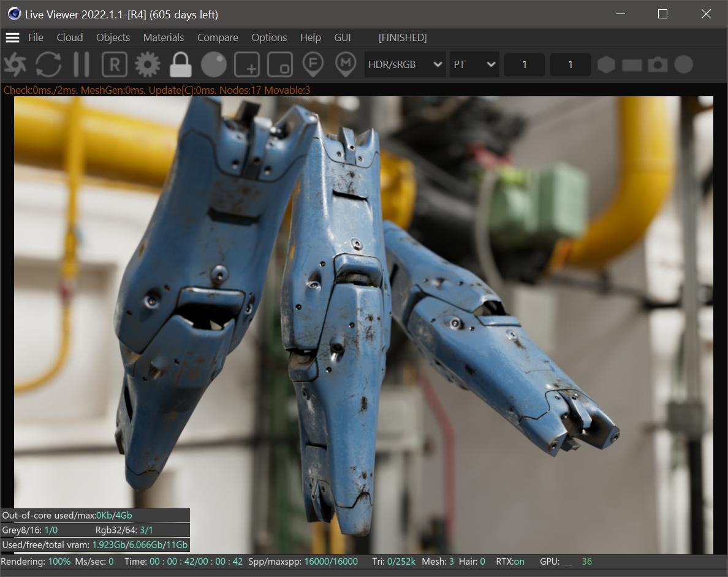
Task: Open render settings via the gear icon
Action: tap(147, 64)
